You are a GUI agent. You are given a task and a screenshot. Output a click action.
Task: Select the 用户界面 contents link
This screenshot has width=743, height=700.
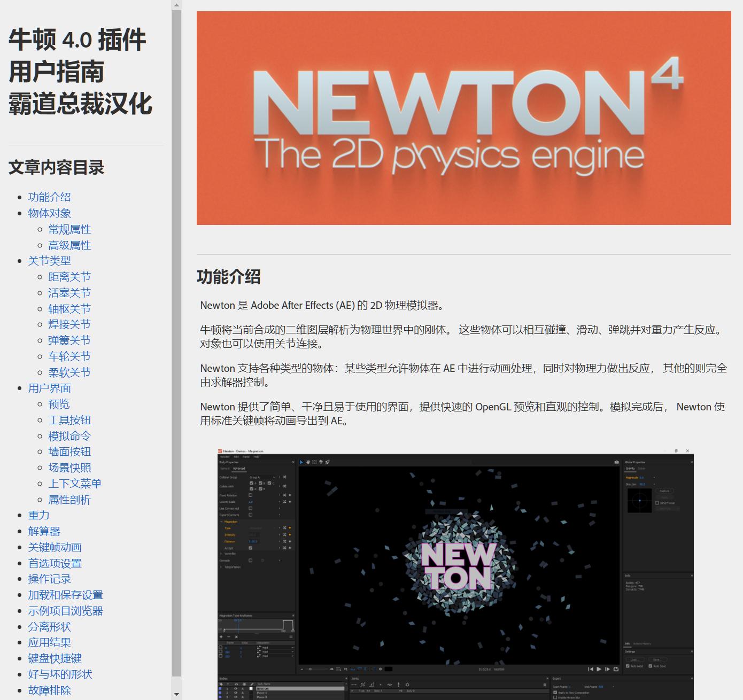point(49,388)
